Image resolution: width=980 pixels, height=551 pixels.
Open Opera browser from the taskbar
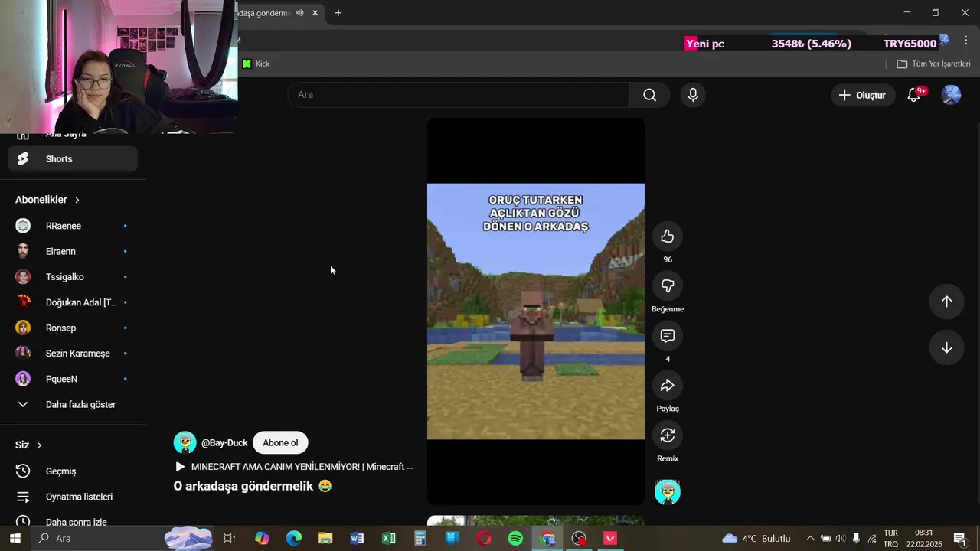[x=484, y=539]
